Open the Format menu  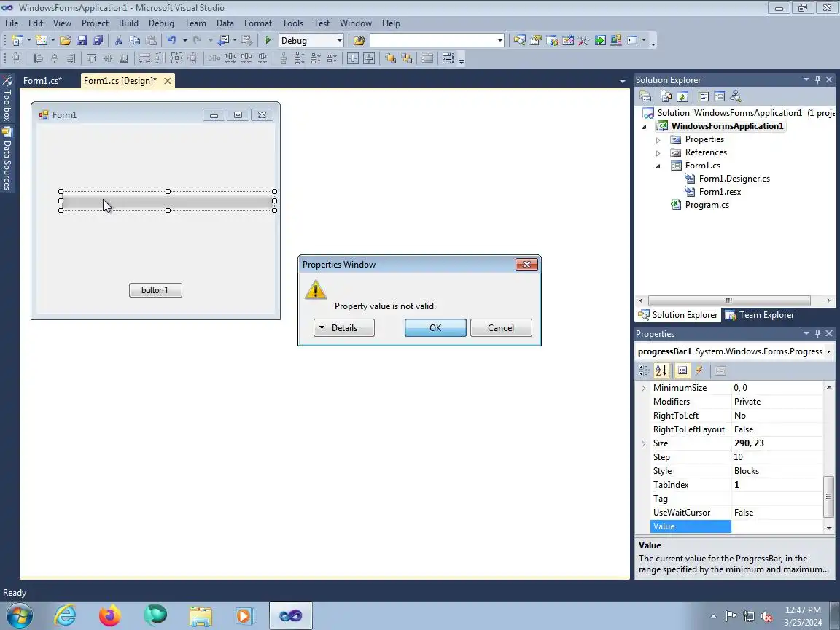coord(257,23)
